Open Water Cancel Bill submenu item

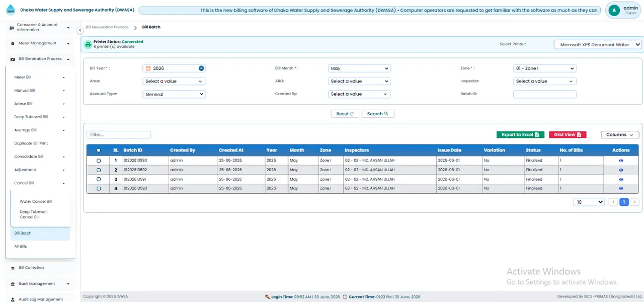36,202
